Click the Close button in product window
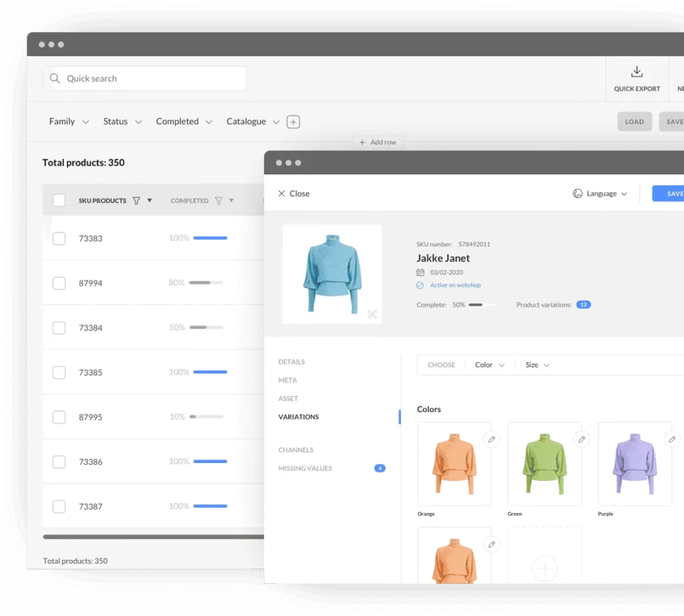Viewport: 684px width, 616px height. 294,193
